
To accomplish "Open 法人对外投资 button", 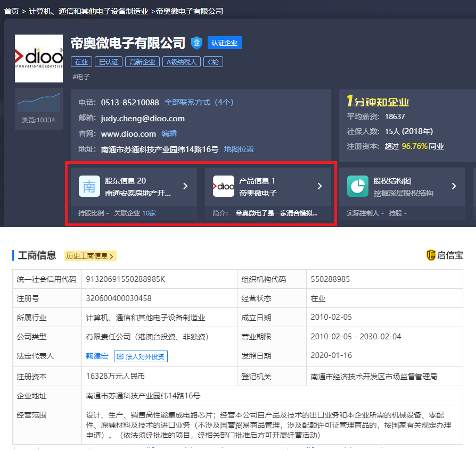I will [x=141, y=356].
